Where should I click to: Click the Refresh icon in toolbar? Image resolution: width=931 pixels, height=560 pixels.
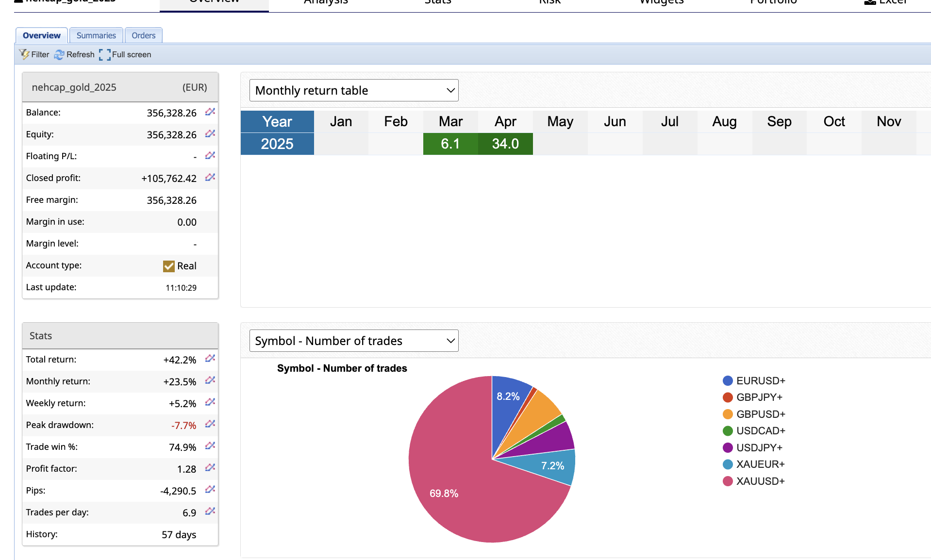59,54
